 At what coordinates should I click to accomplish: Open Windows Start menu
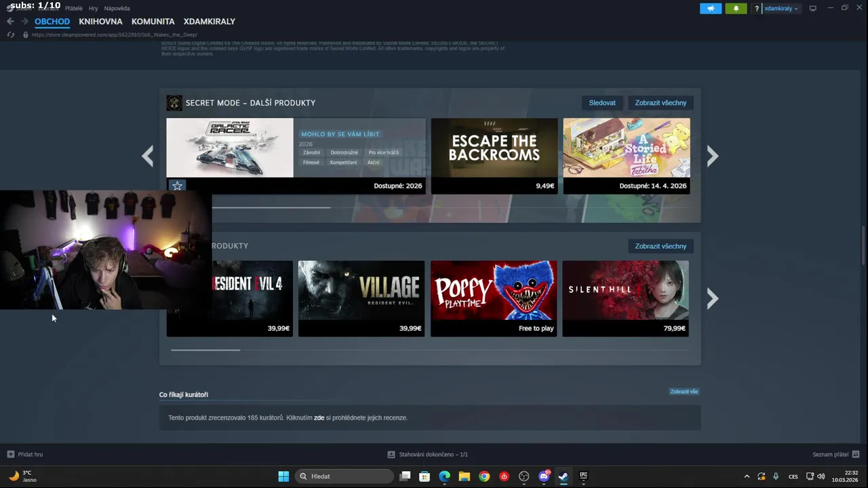pos(283,476)
